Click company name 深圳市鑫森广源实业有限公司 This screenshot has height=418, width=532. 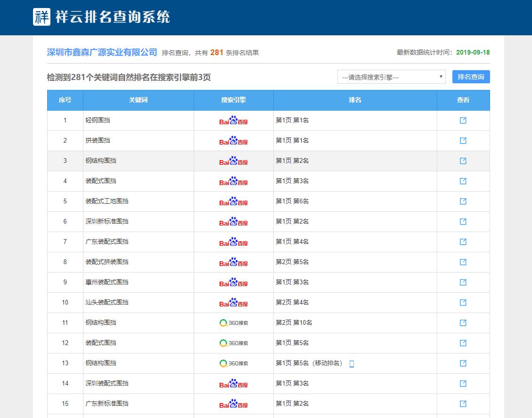[102, 52]
